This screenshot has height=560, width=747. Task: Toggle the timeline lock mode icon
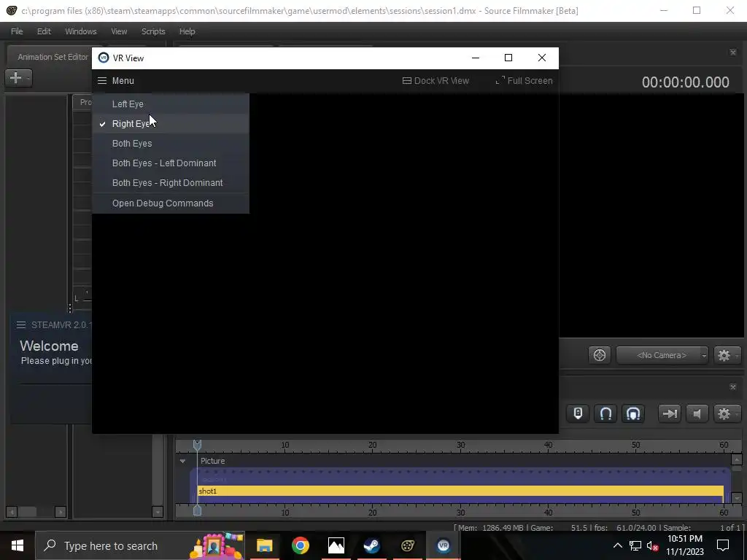[578, 413]
